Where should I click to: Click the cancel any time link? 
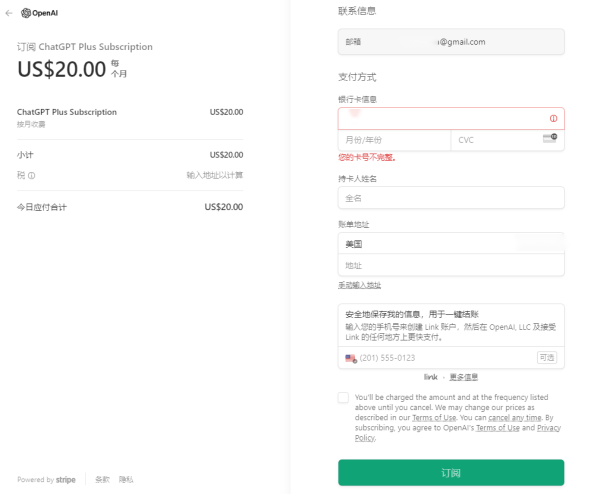[x=515, y=417]
